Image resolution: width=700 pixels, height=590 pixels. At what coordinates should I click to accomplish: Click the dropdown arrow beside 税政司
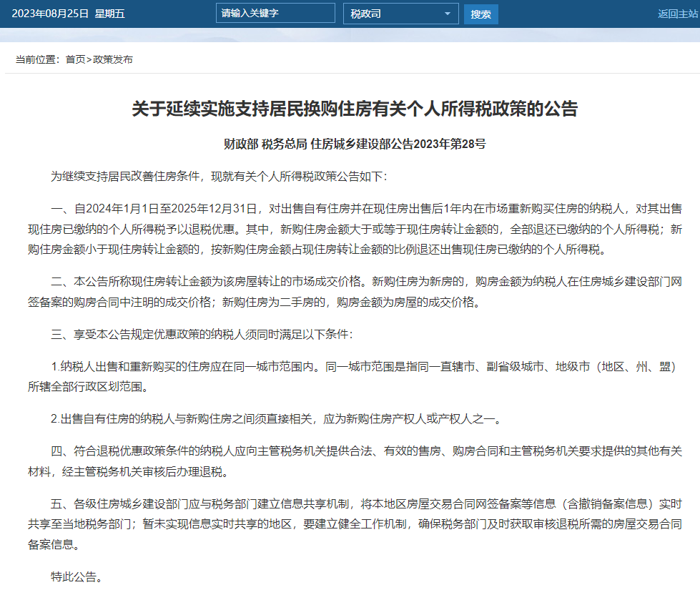point(448,14)
